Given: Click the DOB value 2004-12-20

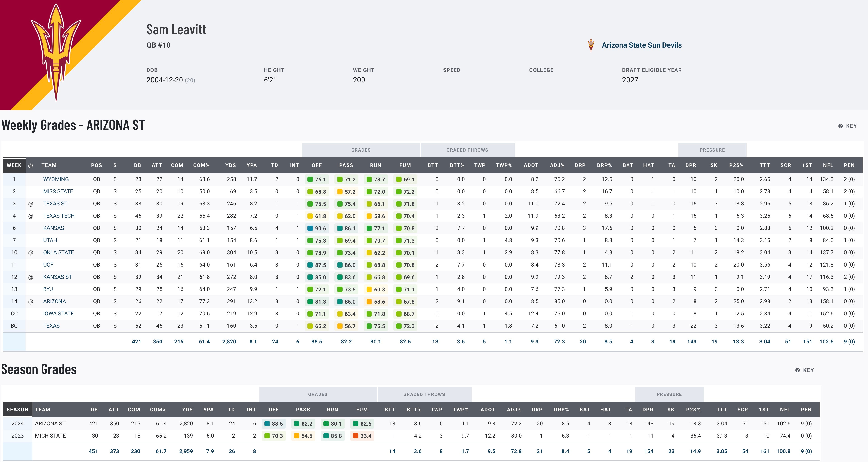Looking at the screenshot, I should [164, 80].
